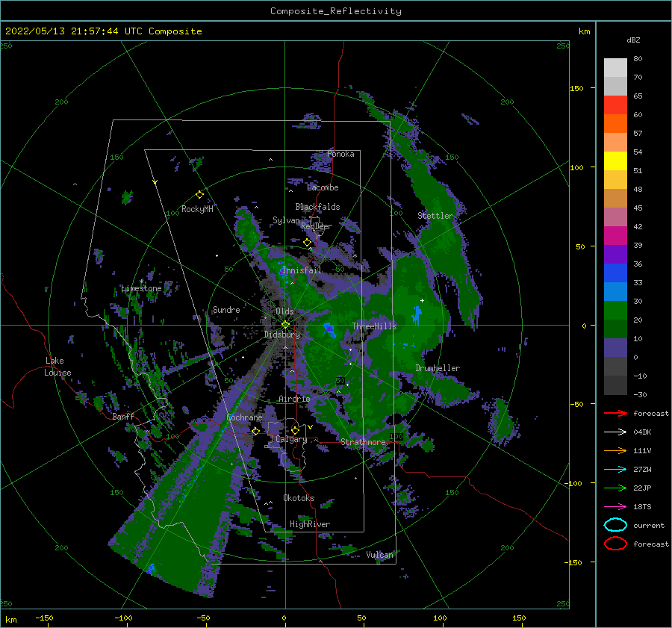Click the light blue 30-33 dBZ swatch
Viewport: 672px width, 628px height.
[615, 291]
